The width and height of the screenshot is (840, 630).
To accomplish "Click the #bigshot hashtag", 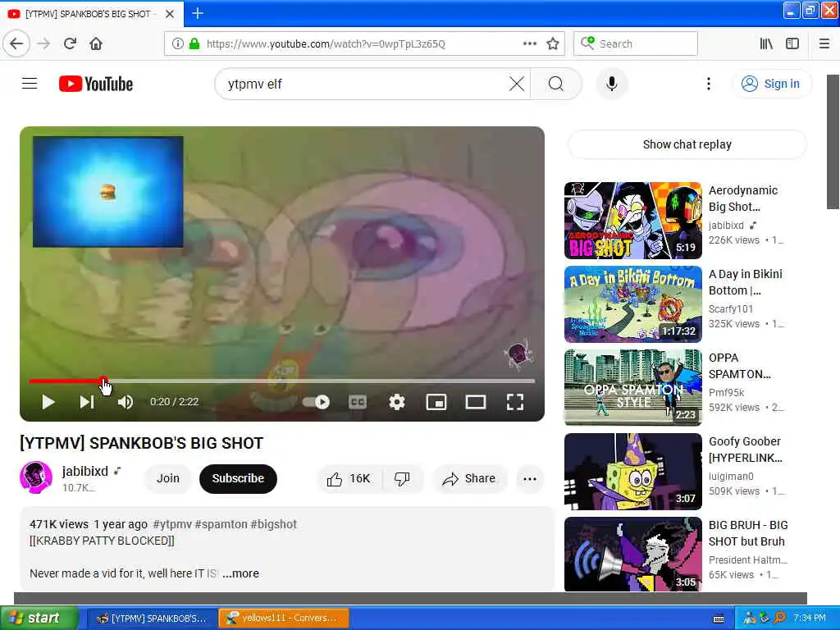I will point(273,524).
